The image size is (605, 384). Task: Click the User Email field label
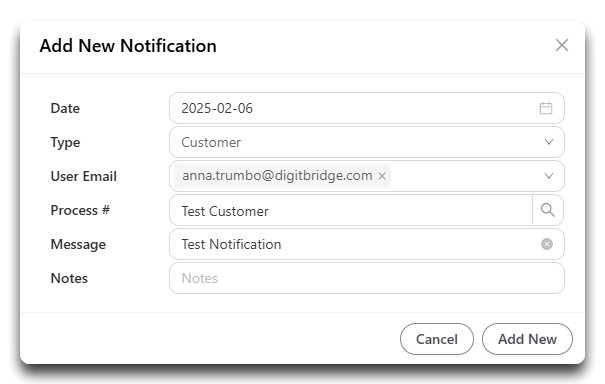click(84, 176)
